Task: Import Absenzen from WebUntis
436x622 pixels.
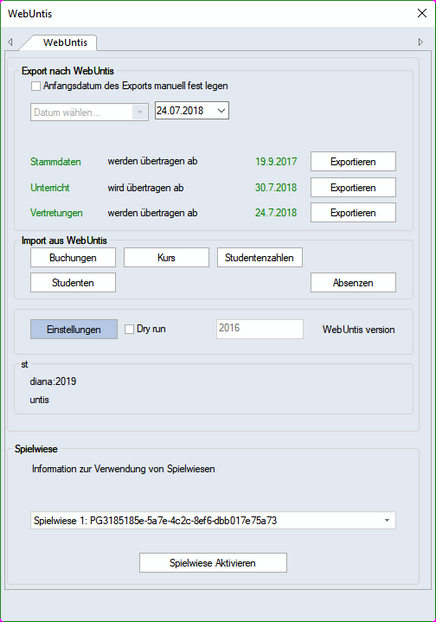Action: (x=353, y=282)
